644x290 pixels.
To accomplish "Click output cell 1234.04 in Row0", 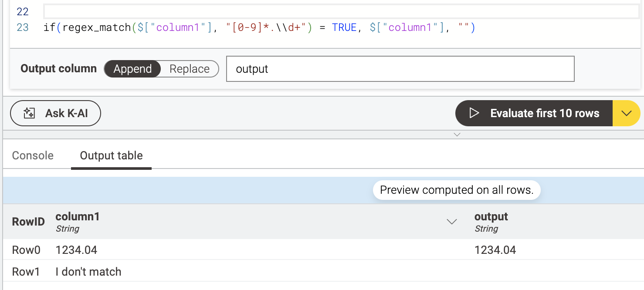I will tap(495, 250).
